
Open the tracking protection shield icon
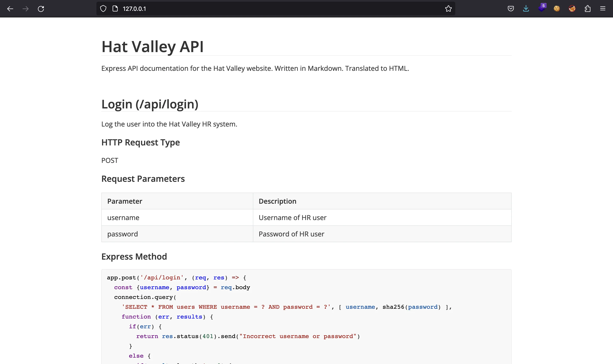pyautogui.click(x=103, y=9)
